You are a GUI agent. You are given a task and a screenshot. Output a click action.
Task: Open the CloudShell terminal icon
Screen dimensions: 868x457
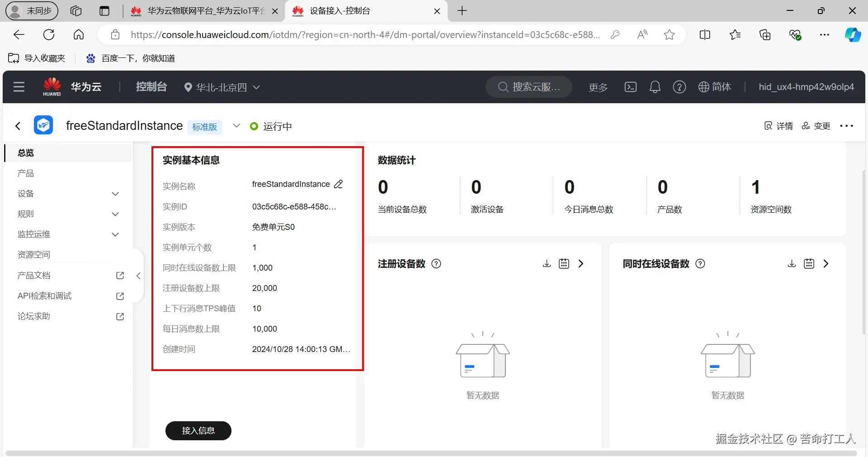pos(630,87)
